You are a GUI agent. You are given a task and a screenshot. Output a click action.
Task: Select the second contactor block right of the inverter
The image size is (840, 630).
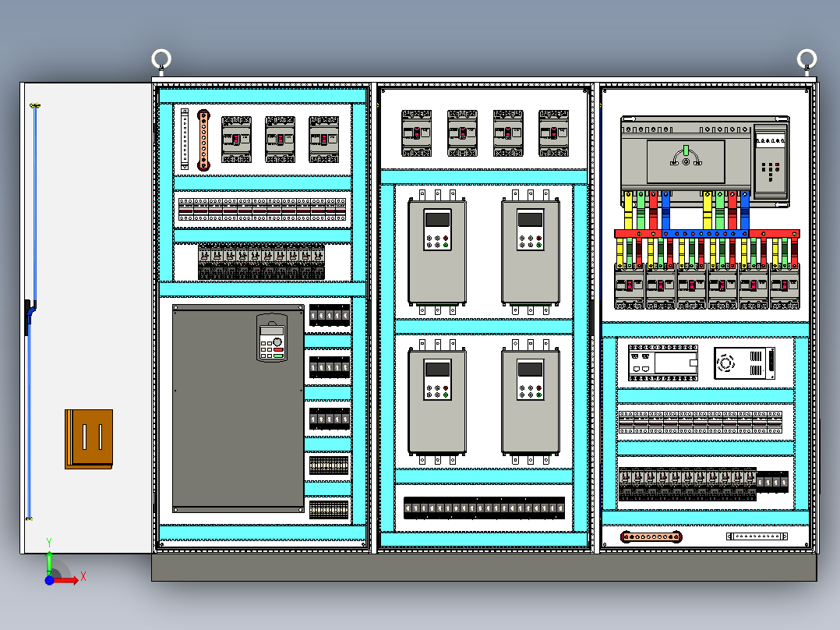[x=330, y=367]
